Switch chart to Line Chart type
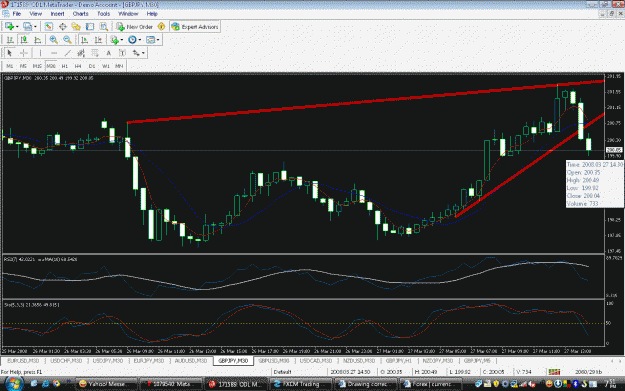The width and height of the screenshot is (625, 391). tap(37, 40)
